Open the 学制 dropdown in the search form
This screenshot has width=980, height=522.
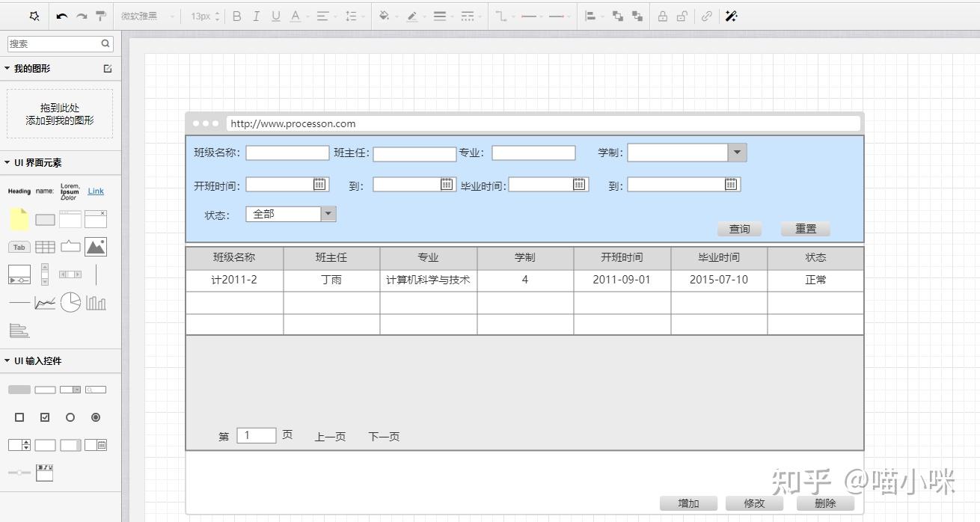[737, 152]
